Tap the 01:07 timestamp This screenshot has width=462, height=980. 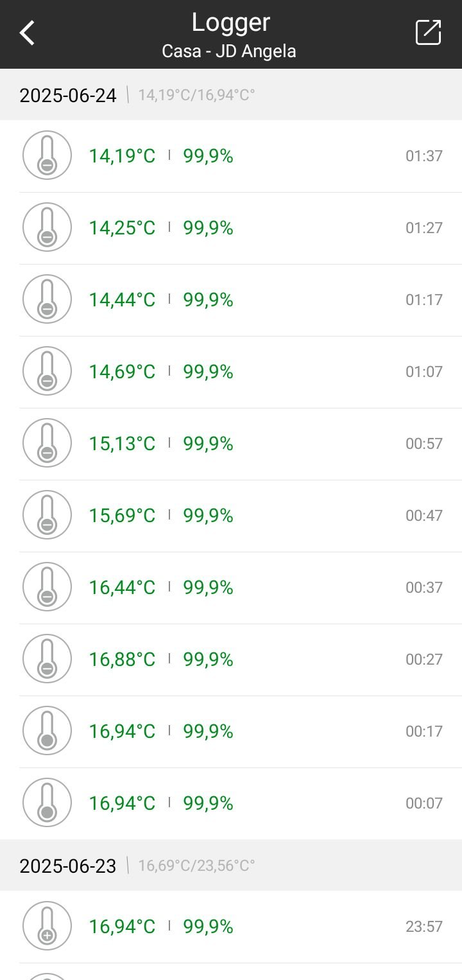click(x=424, y=372)
